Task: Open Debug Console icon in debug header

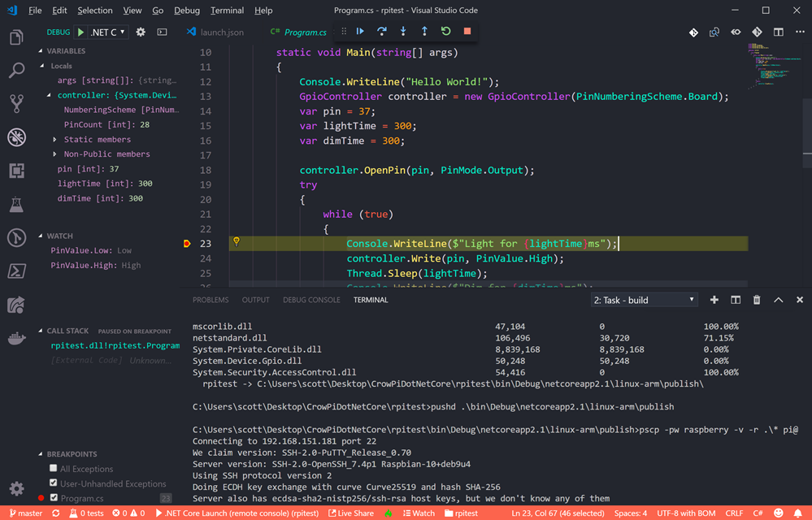Action: tap(162, 32)
